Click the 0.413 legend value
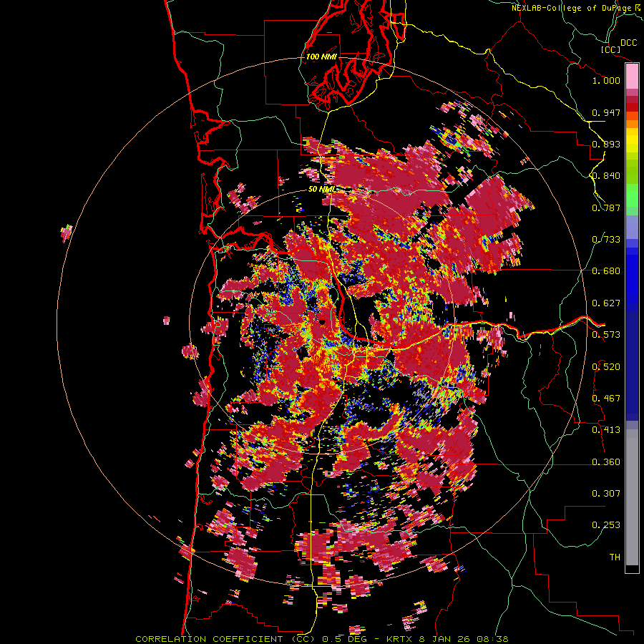The width and height of the screenshot is (644, 644). pos(606,430)
